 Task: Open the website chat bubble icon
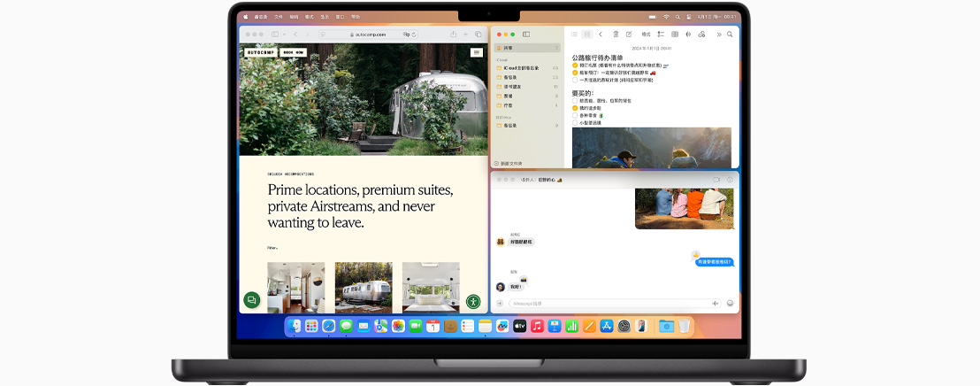click(x=251, y=300)
